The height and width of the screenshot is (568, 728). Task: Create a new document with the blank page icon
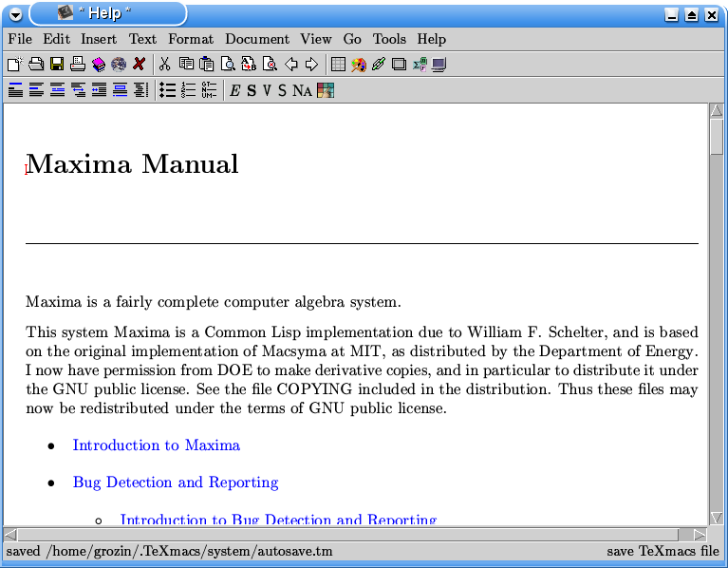[15, 64]
